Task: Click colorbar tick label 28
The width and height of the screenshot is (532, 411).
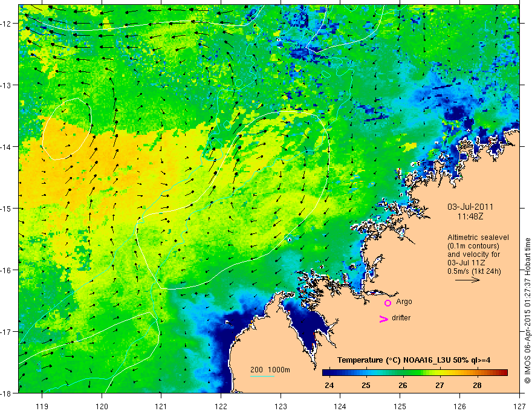Action: (477, 386)
